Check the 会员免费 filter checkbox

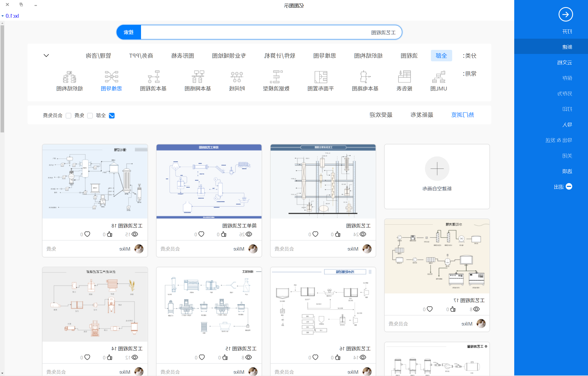(68, 116)
